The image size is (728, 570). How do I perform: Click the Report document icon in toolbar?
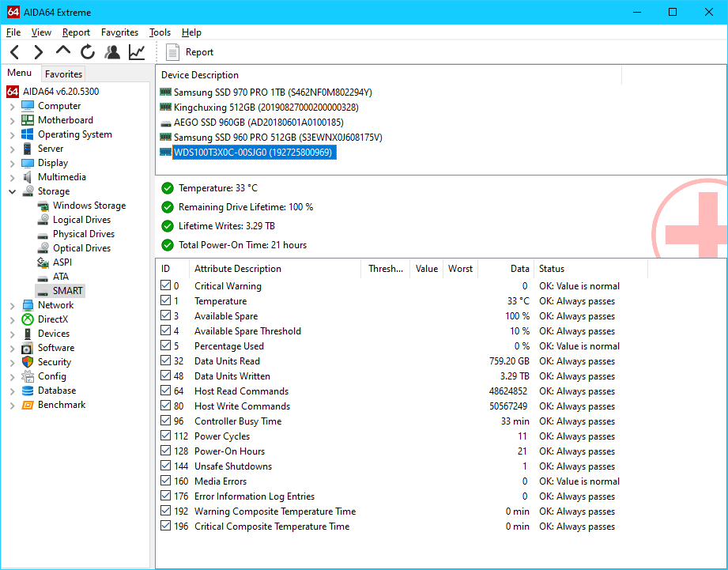pyautogui.click(x=172, y=52)
